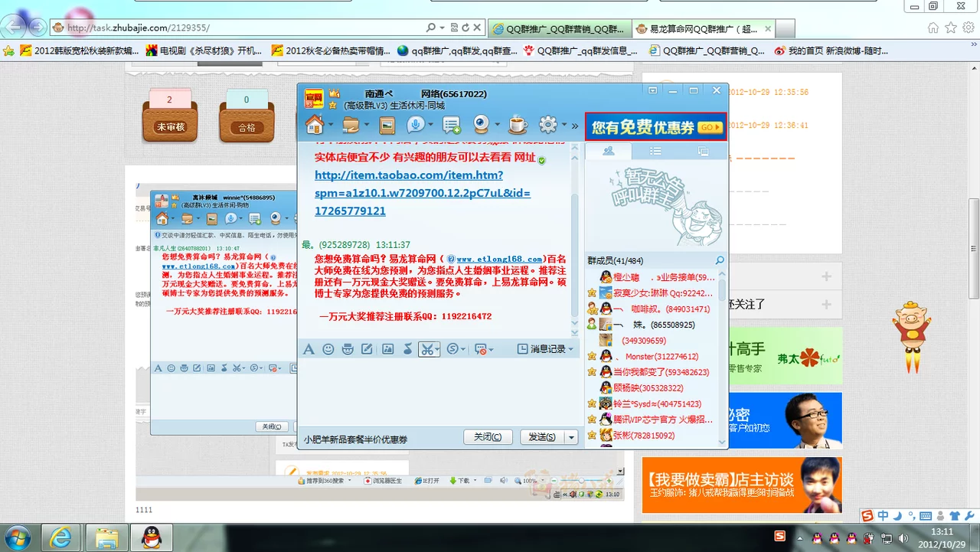Viewport: 980px width, 552px height.
Task: Open QQ group home icon in chat toolbar
Action: [314, 125]
